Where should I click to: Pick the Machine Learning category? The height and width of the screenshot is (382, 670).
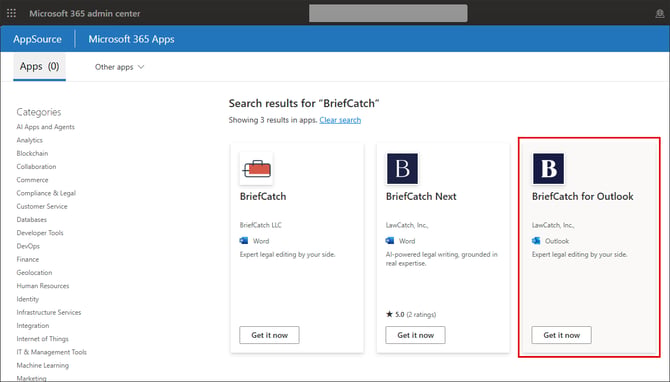(x=42, y=365)
